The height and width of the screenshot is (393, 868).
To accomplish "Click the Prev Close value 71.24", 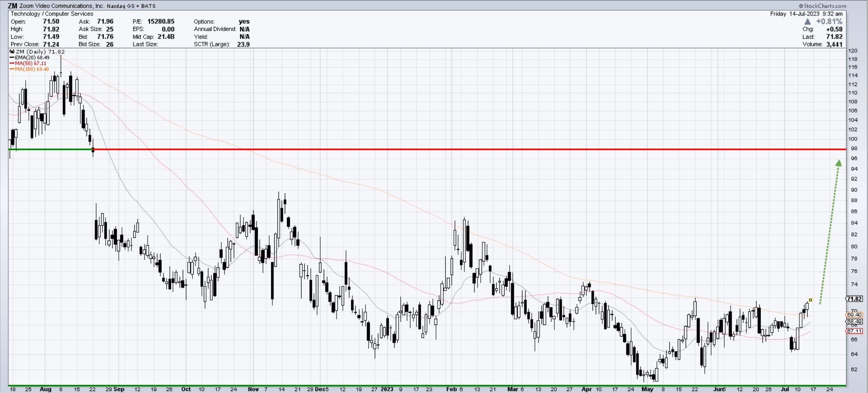I will point(51,44).
